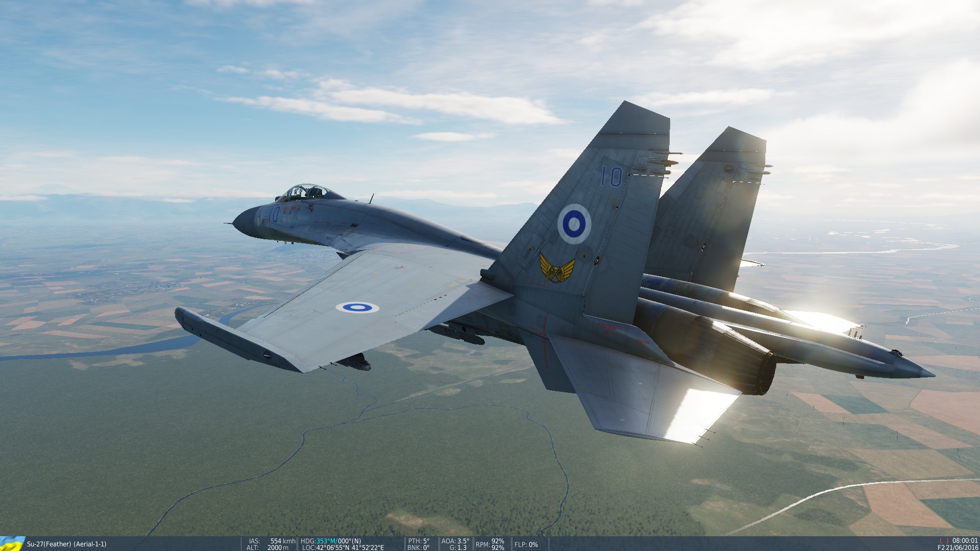Click the RPM 92% engine readout
This screenshot has height=551, width=980.
(490, 544)
